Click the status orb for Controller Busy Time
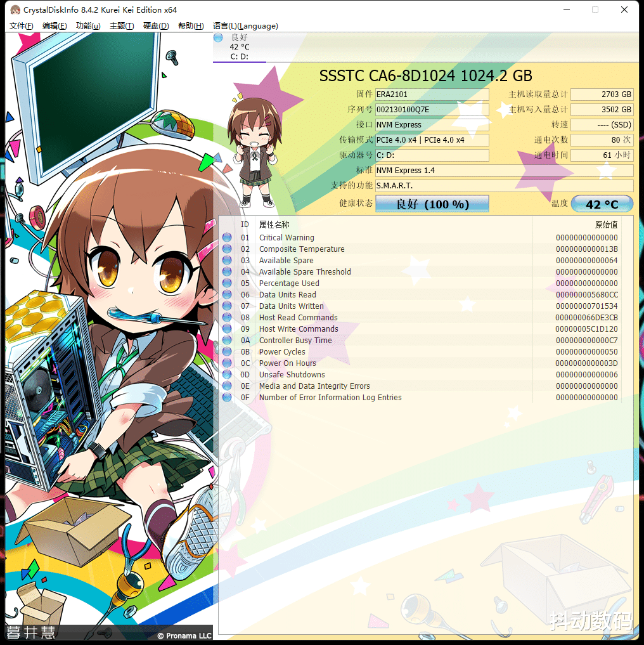Viewport: 644px width, 645px height. 227,340
